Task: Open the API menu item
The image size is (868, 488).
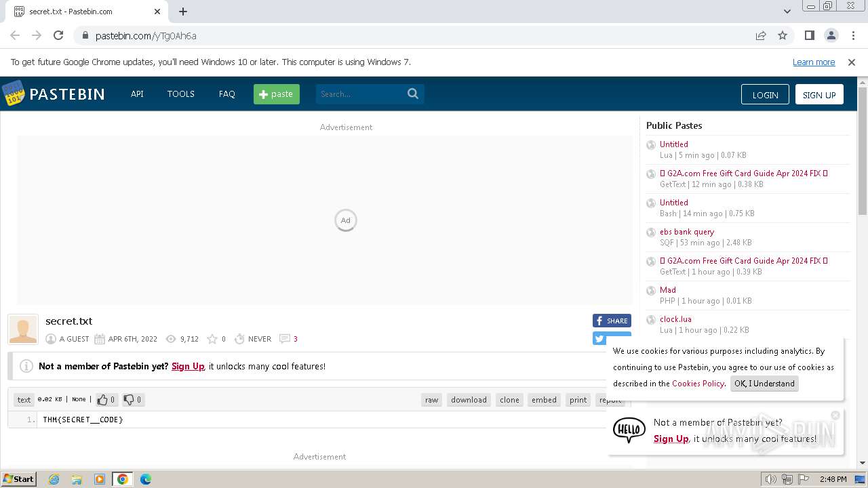Action: click(137, 94)
